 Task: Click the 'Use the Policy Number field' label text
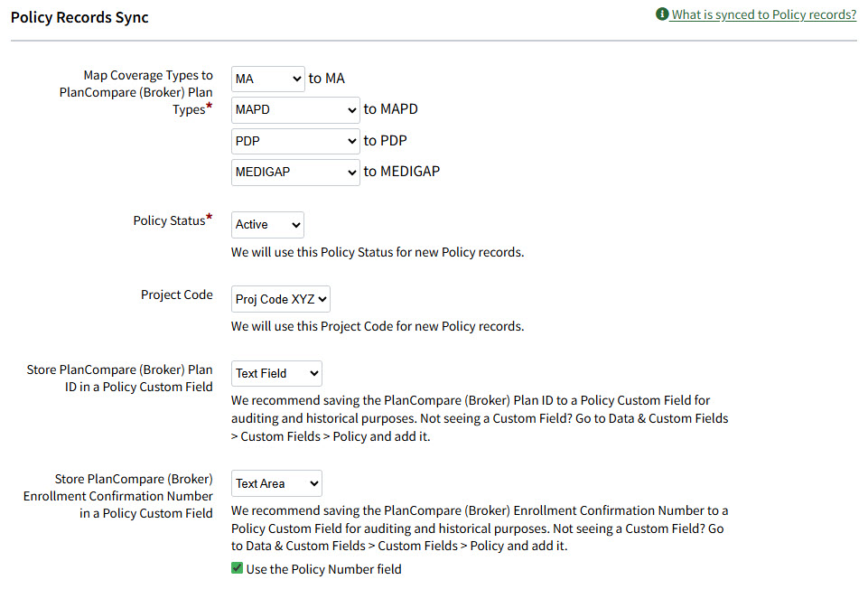[324, 569]
